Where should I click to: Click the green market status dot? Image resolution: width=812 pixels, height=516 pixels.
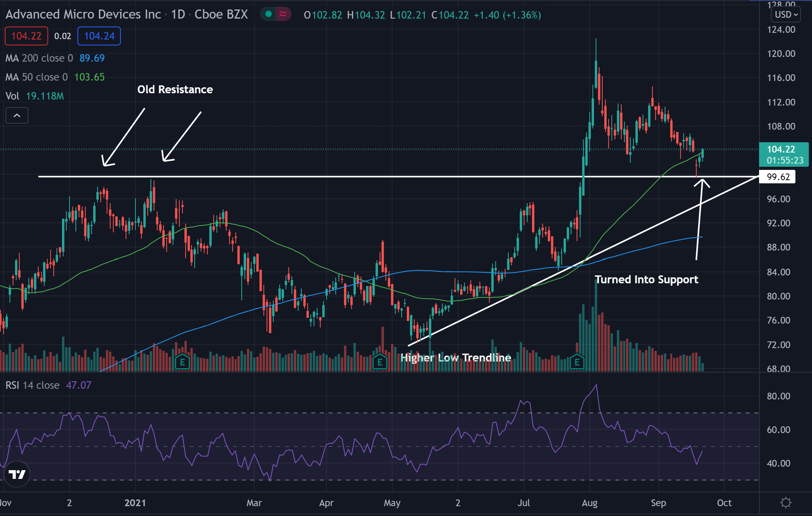[x=269, y=15]
